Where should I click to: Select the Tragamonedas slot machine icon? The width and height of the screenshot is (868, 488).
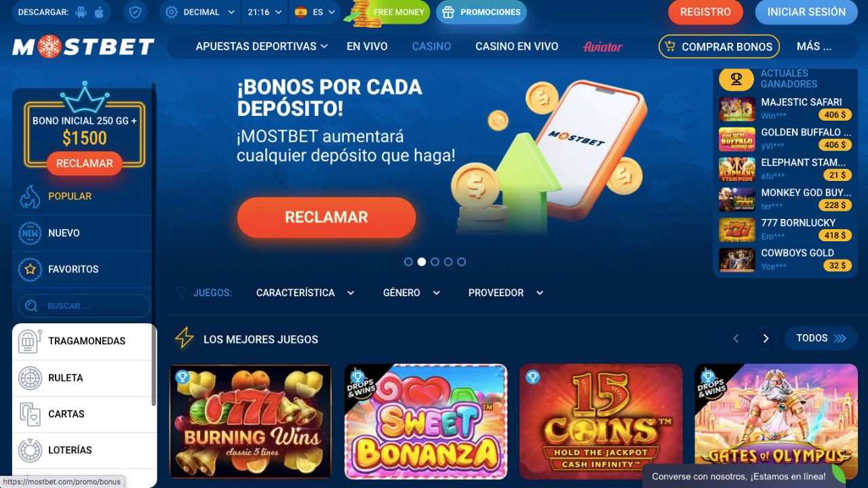pyautogui.click(x=30, y=341)
